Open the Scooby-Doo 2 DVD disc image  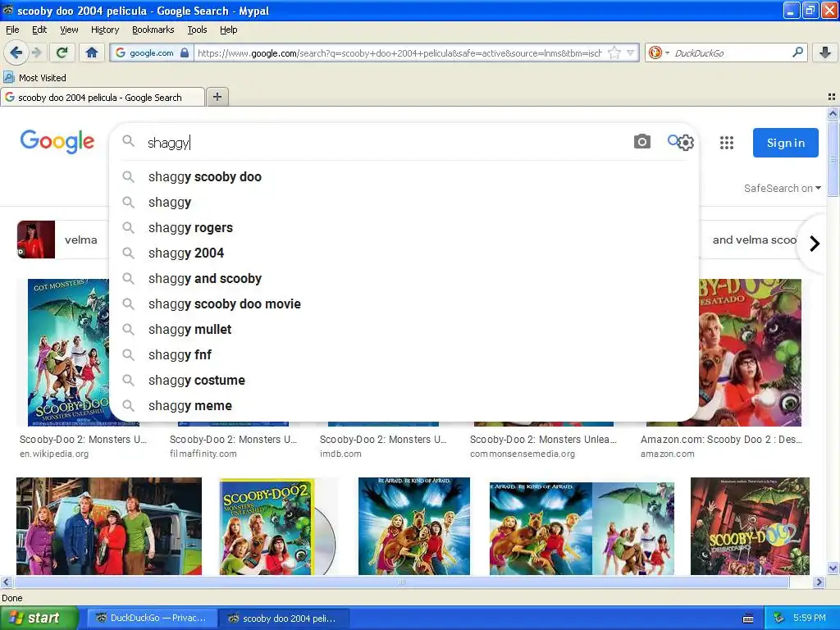click(277, 526)
